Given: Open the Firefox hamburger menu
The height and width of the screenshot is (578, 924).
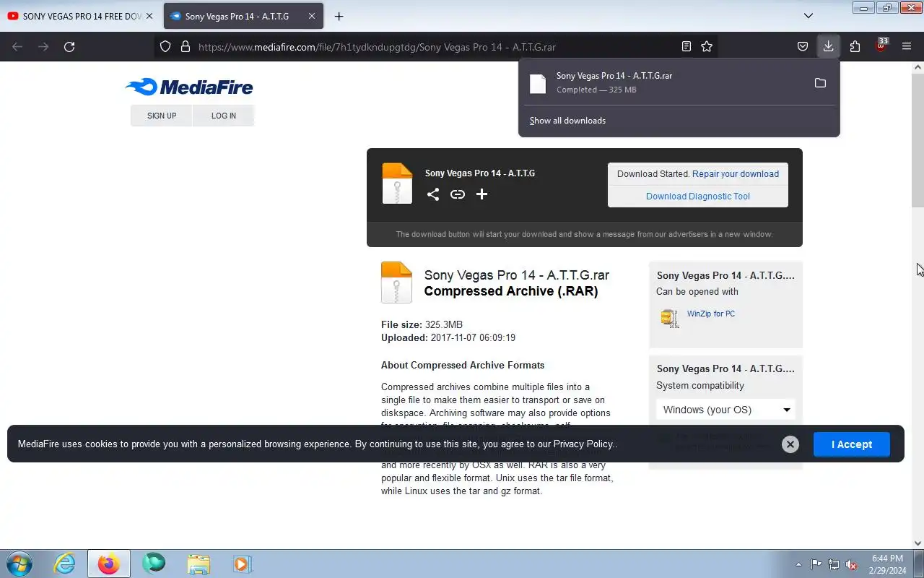Looking at the screenshot, I should coord(907,46).
